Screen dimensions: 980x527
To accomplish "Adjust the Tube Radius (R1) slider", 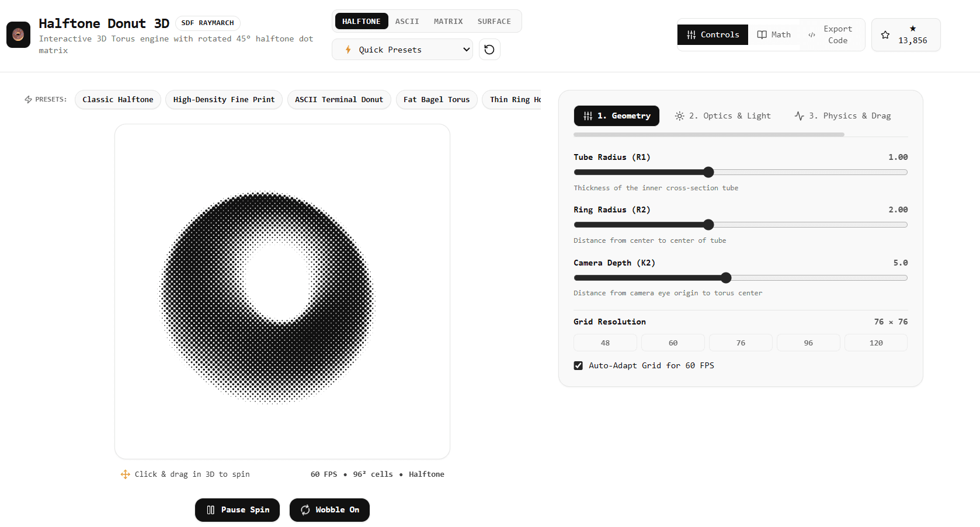I will pos(741,172).
